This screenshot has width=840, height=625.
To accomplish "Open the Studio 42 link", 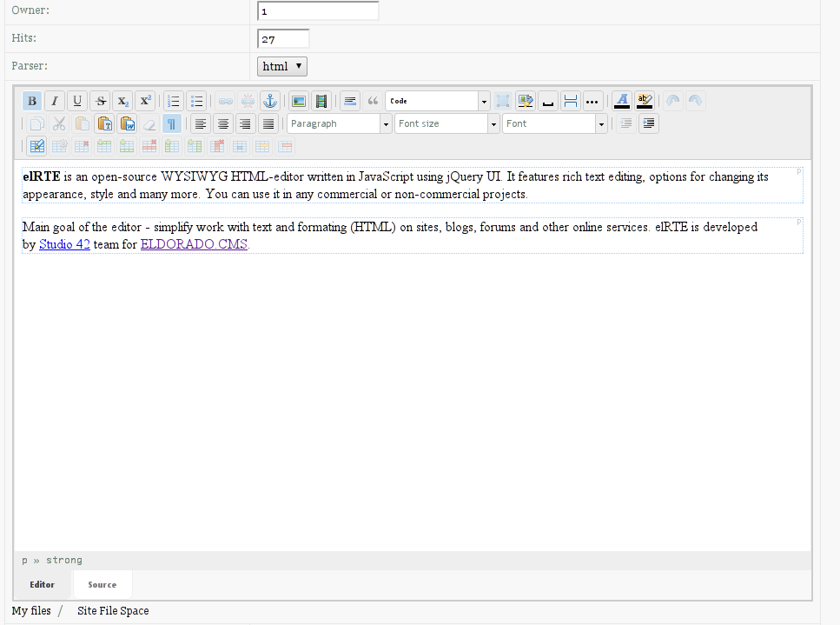I will coord(64,244).
